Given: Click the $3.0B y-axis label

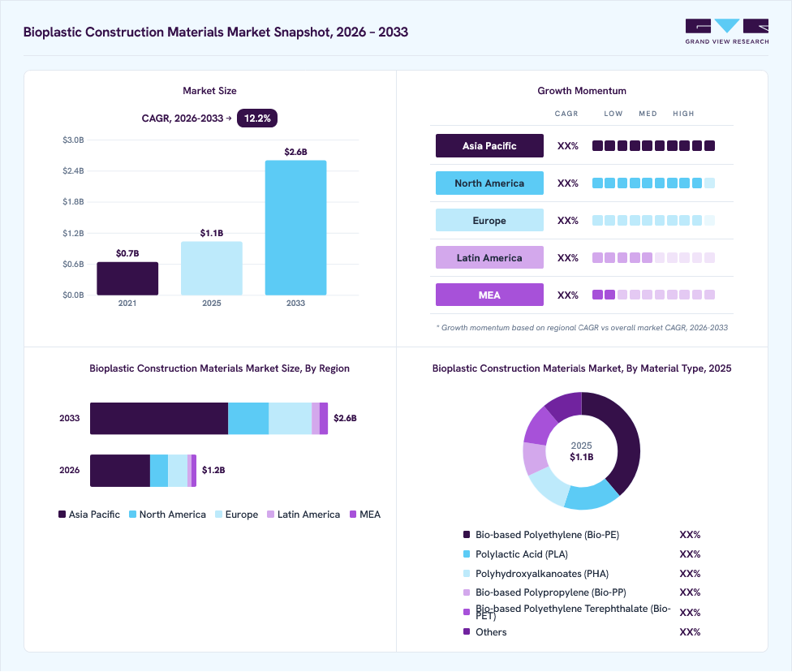Looking at the screenshot, I should 73,140.
